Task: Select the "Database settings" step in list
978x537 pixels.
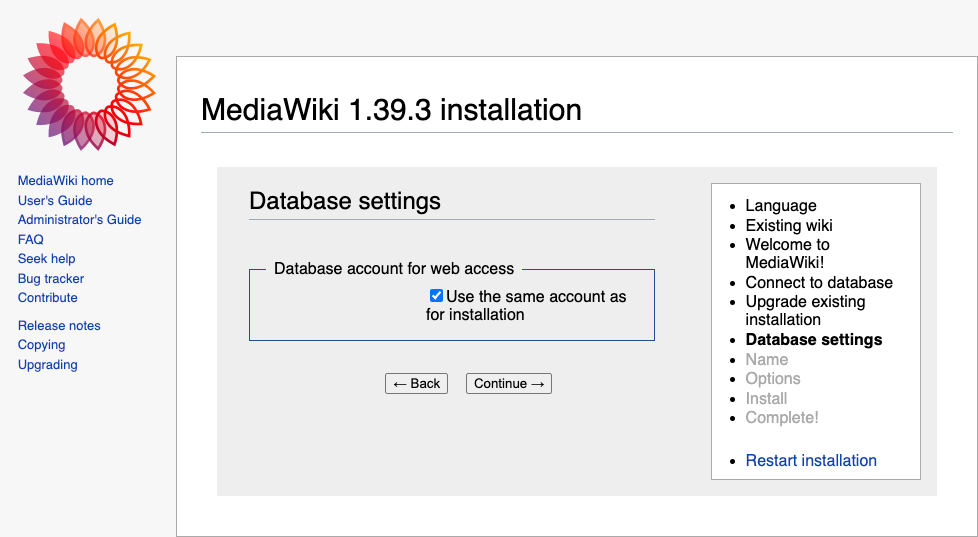Action: [814, 340]
